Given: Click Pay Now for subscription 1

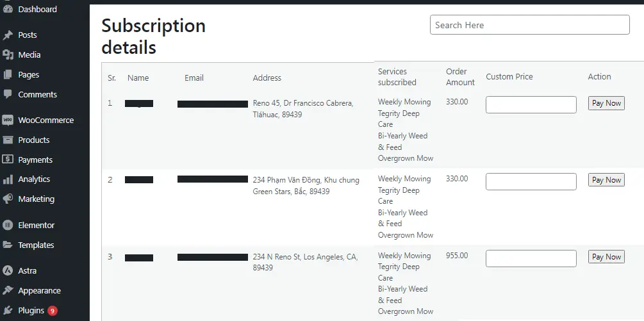Looking at the screenshot, I should [x=606, y=103].
